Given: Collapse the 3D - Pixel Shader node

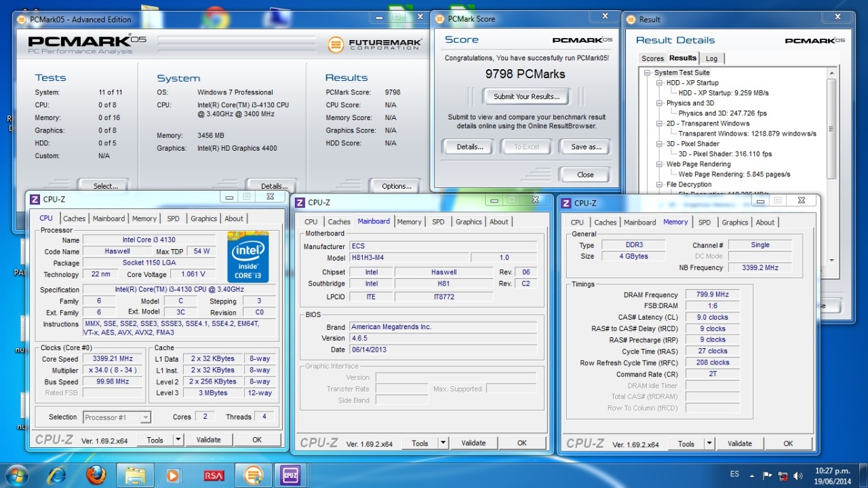Looking at the screenshot, I should click(x=659, y=144).
